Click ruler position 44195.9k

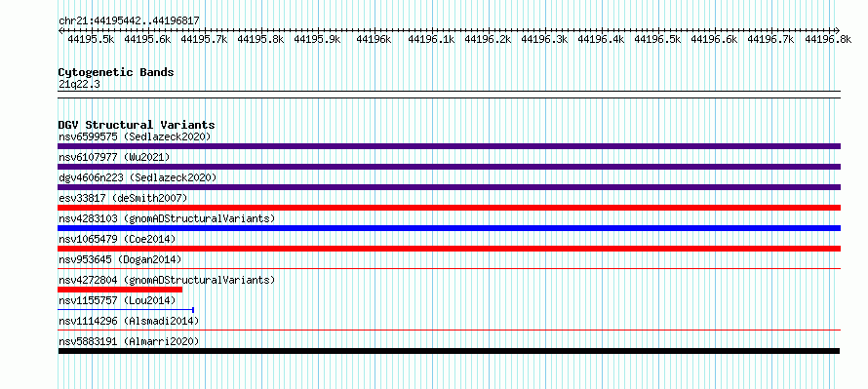click(x=317, y=39)
